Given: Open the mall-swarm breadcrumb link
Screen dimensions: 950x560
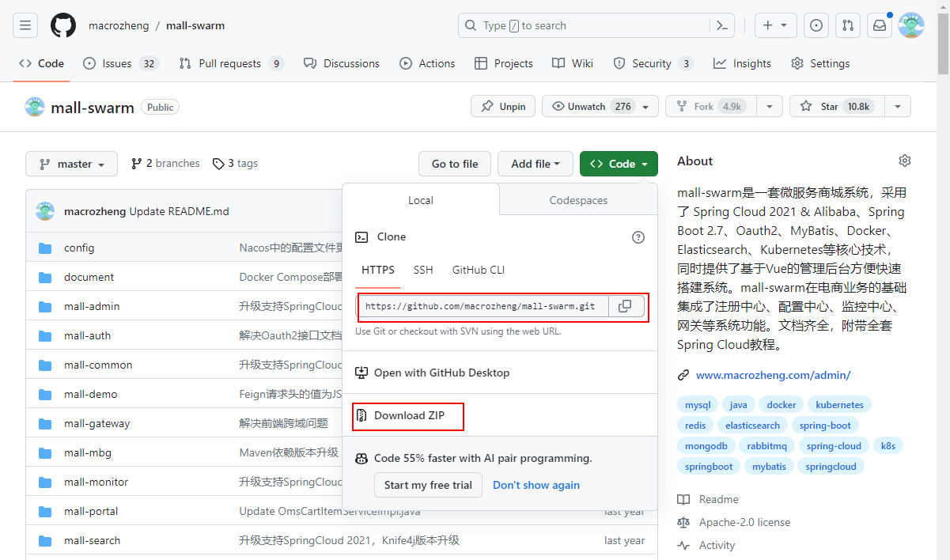Looking at the screenshot, I should 195,25.
